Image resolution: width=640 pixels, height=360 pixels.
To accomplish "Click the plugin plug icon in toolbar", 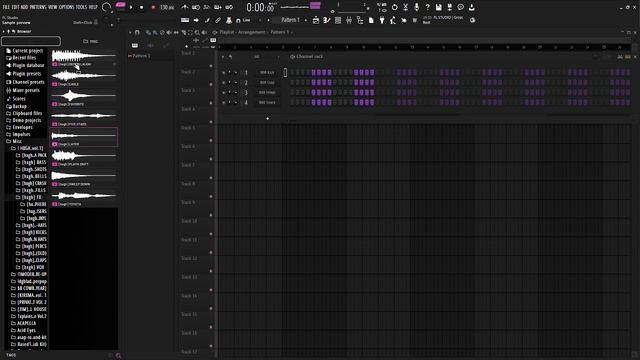I will [382, 20].
